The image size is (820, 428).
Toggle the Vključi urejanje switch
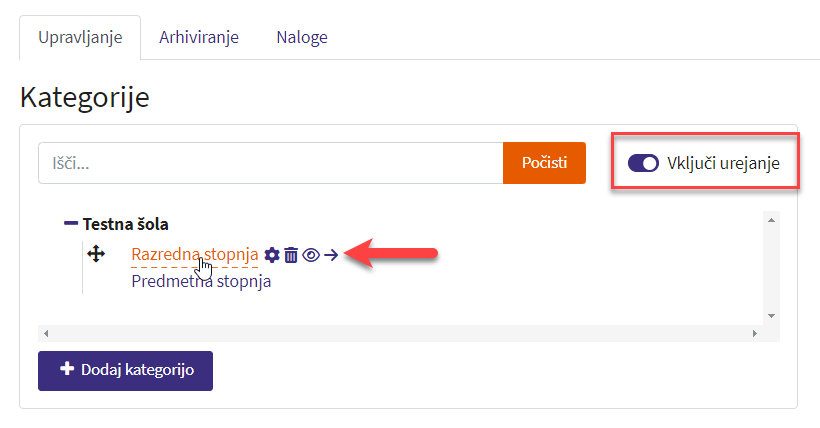pos(643,163)
